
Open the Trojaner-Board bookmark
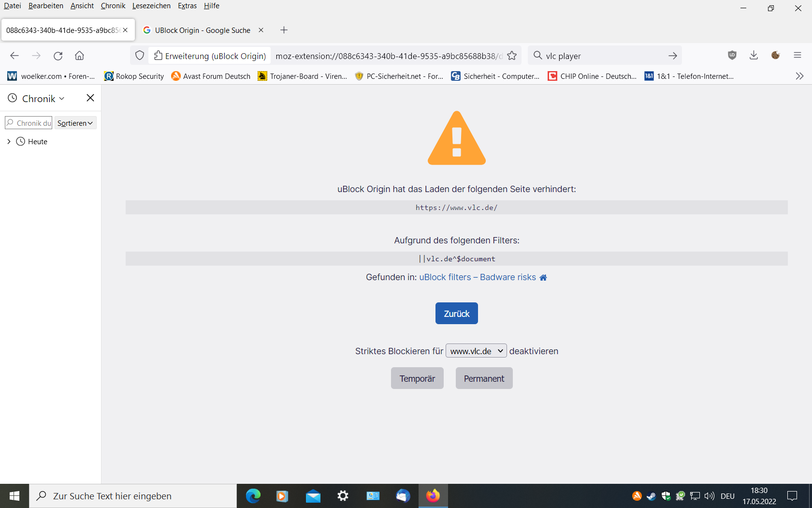click(x=303, y=76)
